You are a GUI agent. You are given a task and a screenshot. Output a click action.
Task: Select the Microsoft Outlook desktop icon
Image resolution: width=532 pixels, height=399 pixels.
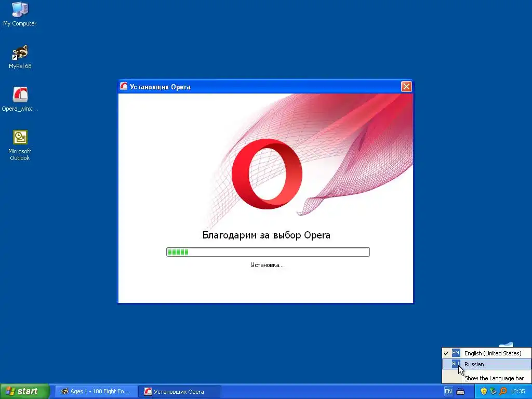[x=20, y=145]
